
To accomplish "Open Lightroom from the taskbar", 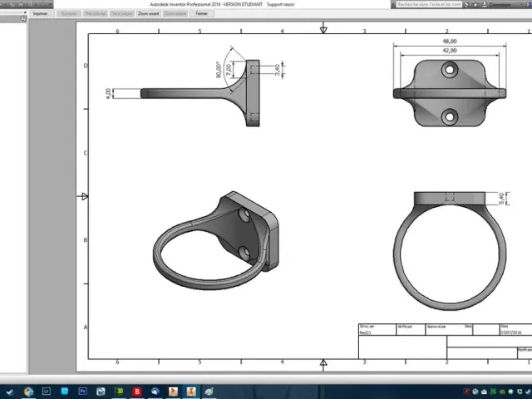I will [47, 392].
